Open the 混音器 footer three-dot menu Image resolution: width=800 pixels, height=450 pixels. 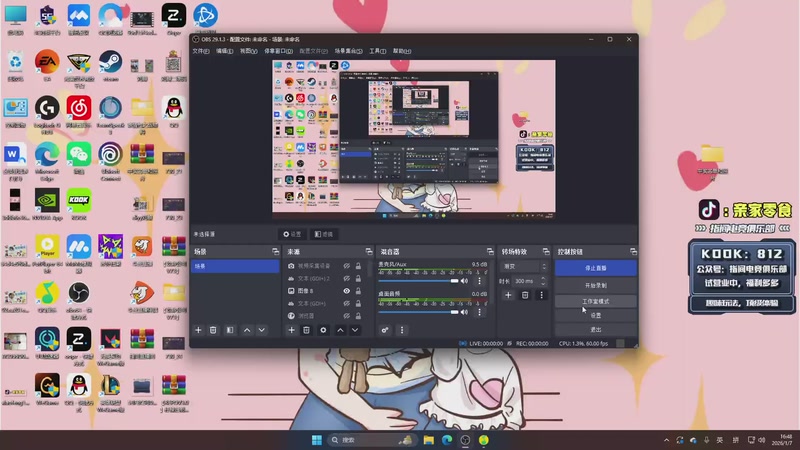[x=402, y=330]
